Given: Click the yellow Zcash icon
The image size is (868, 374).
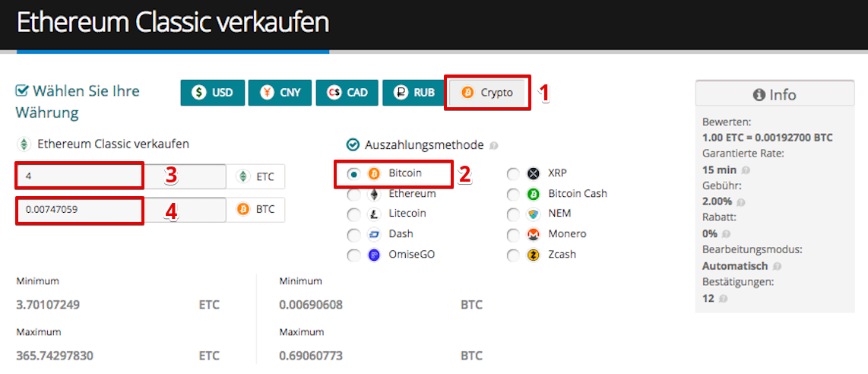Looking at the screenshot, I should [534, 255].
